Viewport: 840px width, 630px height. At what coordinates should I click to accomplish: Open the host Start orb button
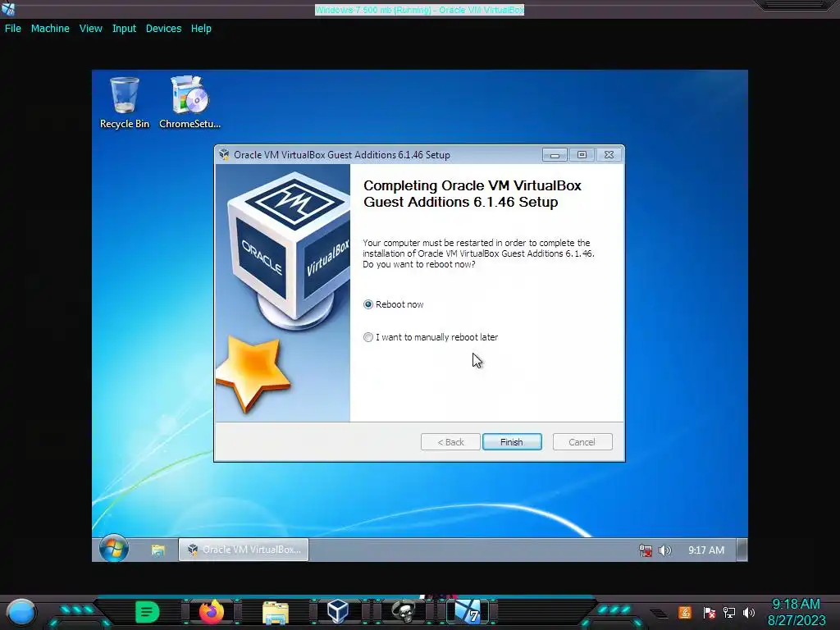tap(21, 612)
